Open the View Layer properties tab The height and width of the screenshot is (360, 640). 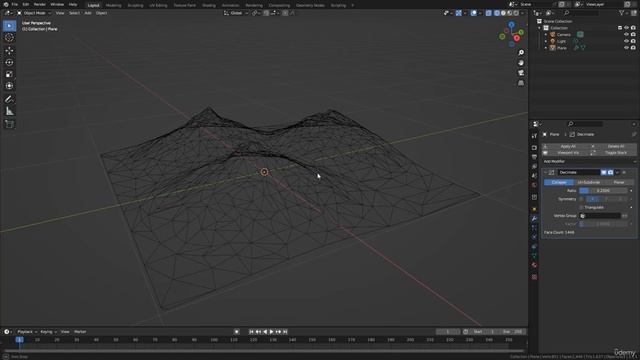[x=534, y=167]
